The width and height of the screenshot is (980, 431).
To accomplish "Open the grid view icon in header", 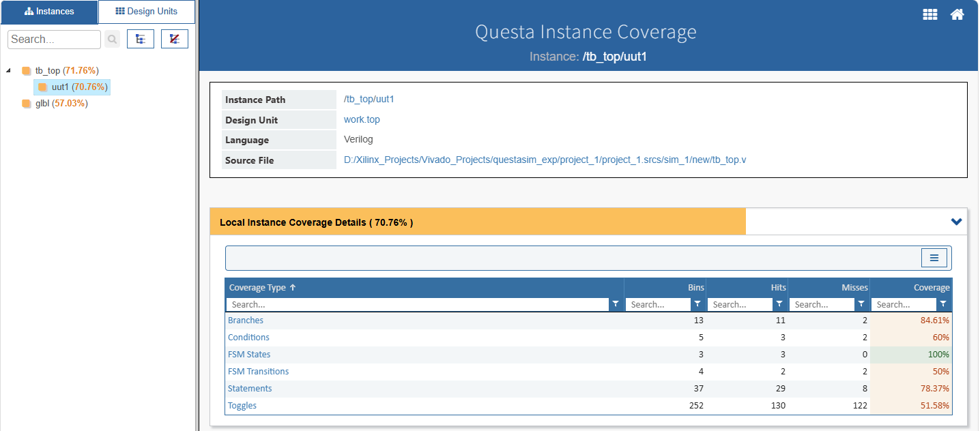I will click(930, 15).
